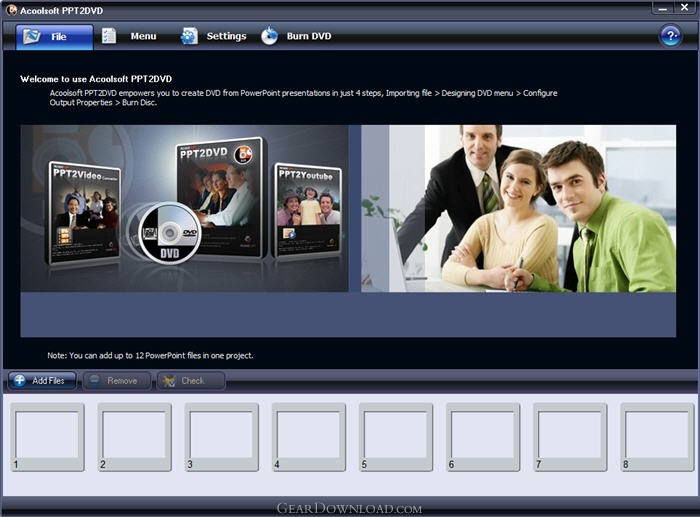Open the Settings tab
This screenshot has width=700, height=517.
click(213, 37)
